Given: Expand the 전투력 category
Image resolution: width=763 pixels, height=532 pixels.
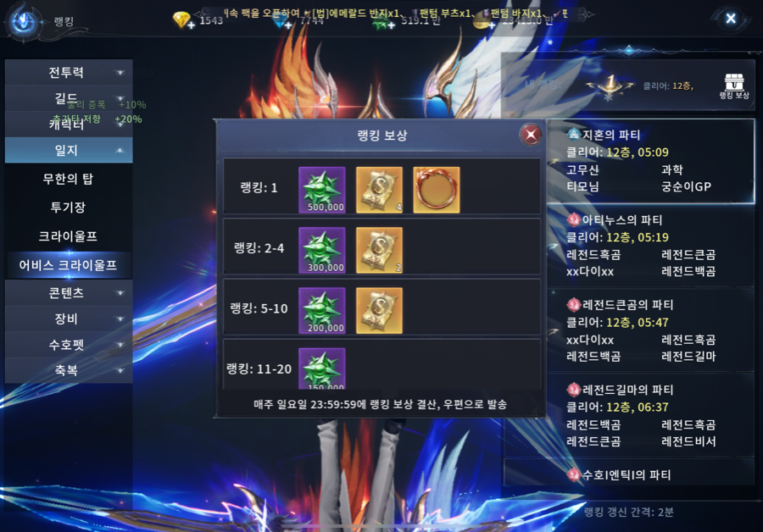Looking at the screenshot, I should click(x=69, y=73).
